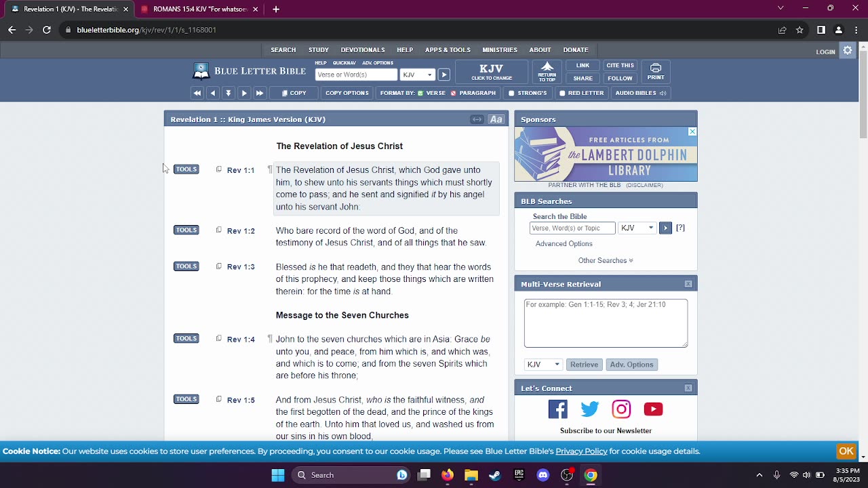Open the Apps & Tools menu
This screenshot has height=488, width=868.
point(448,50)
